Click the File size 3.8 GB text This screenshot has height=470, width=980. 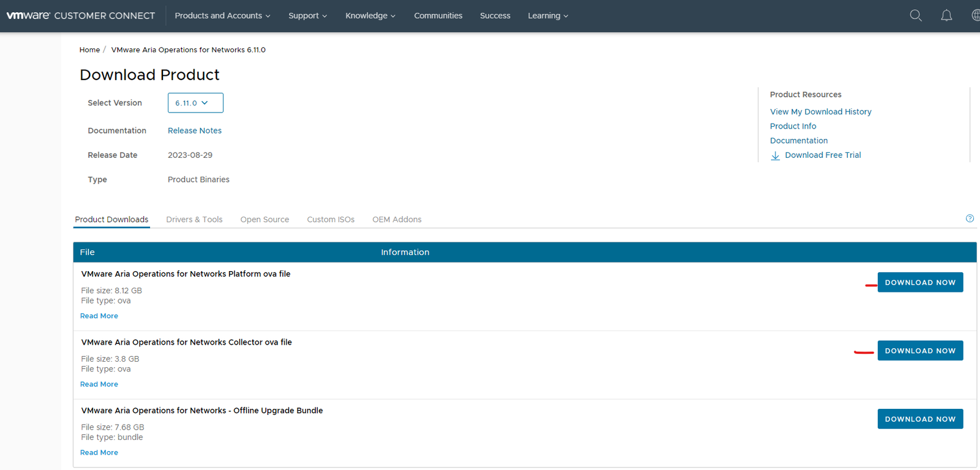[x=110, y=359]
